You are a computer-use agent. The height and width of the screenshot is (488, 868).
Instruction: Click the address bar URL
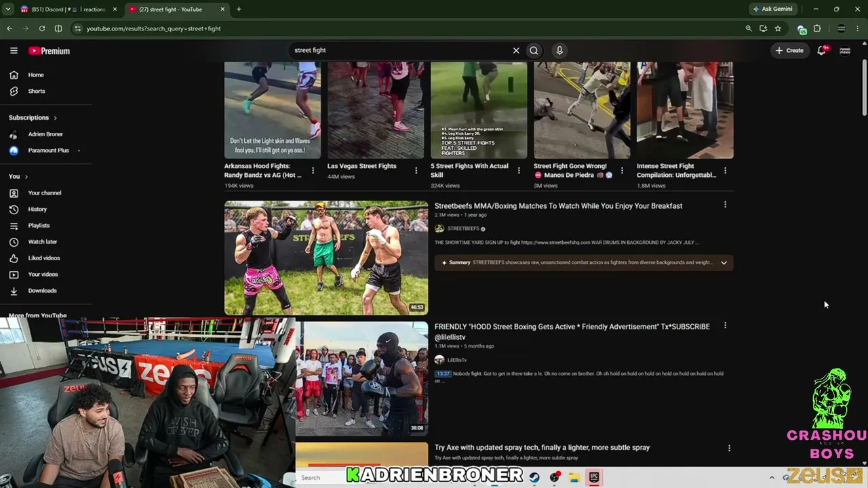point(154,28)
